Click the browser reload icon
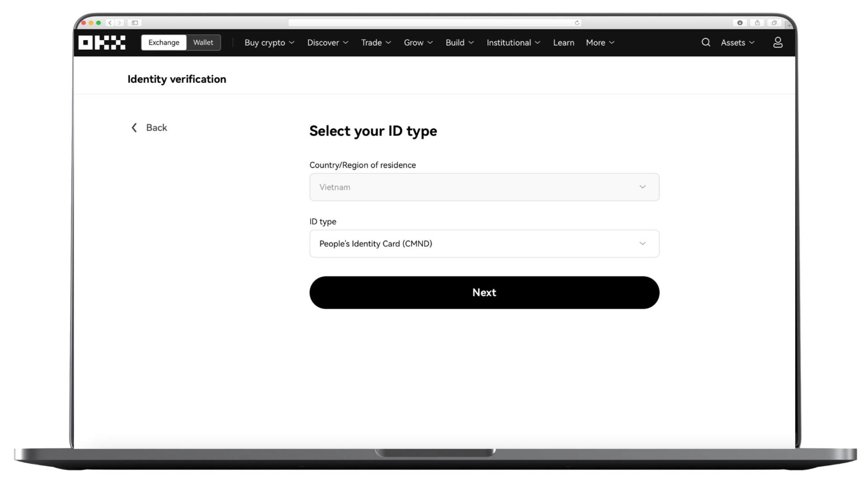This screenshot has height=488, width=868. (x=577, y=23)
